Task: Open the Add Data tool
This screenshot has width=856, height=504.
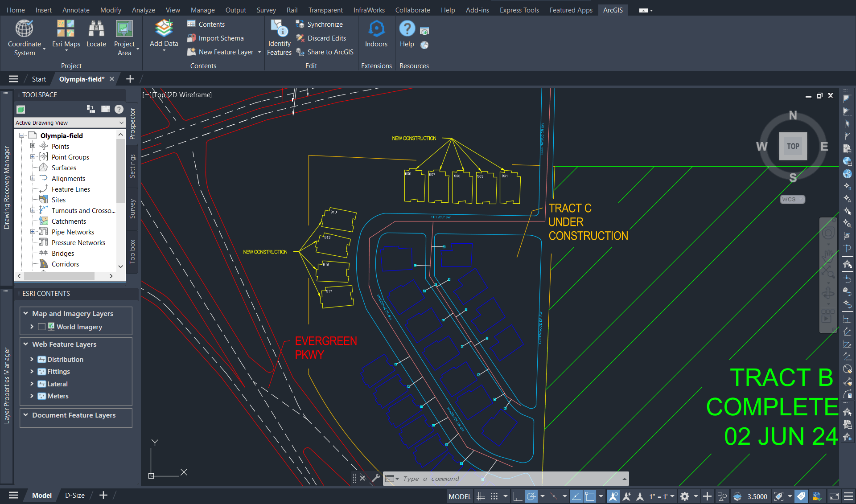Action: pos(163,36)
